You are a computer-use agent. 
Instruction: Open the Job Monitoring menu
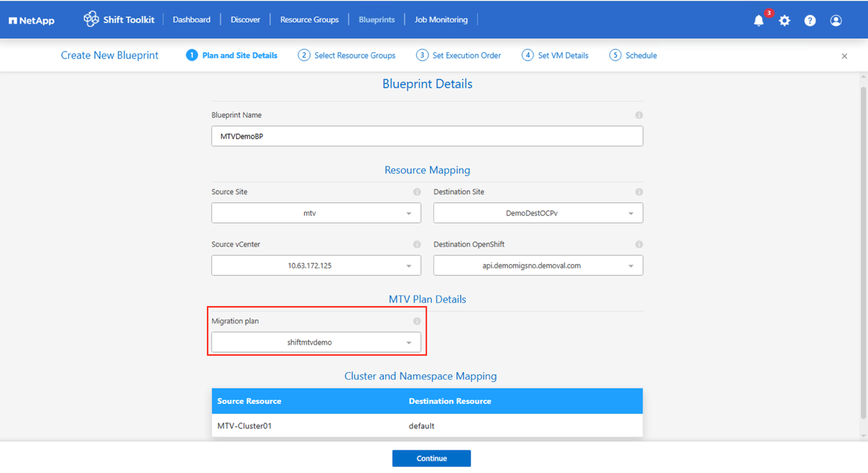441,20
